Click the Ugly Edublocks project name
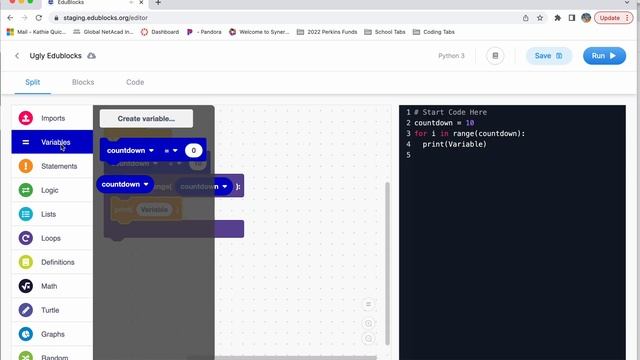Viewport: 640px width, 360px height. [56, 56]
